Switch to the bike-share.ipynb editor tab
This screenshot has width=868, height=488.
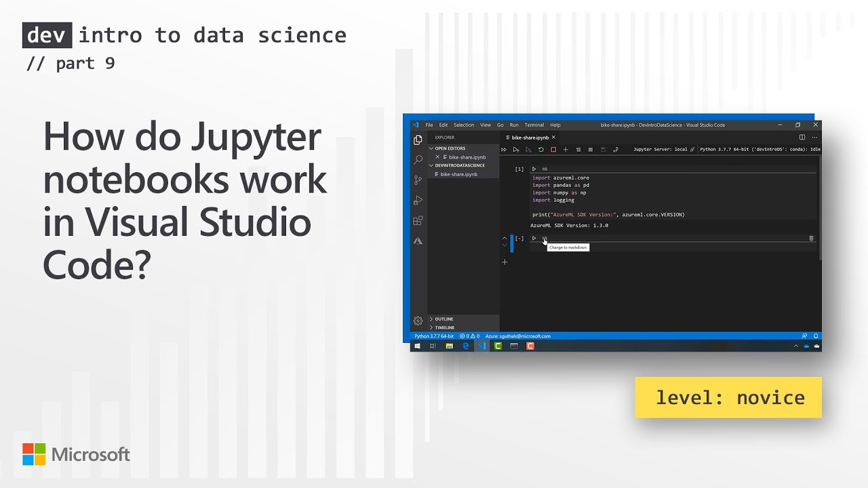coord(530,138)
